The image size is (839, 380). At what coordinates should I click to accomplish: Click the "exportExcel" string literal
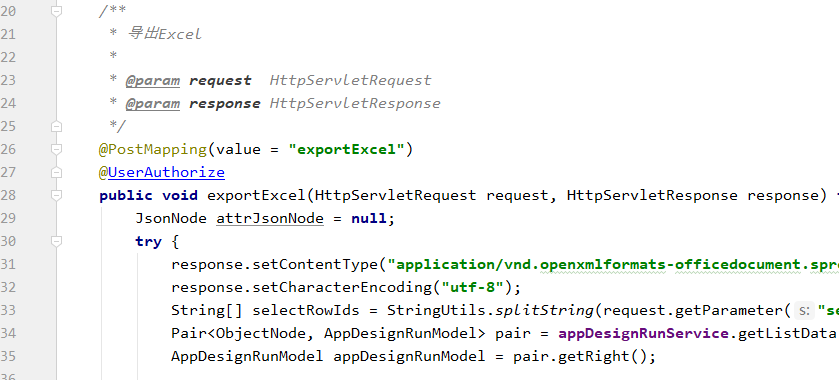tap(346, 149)
